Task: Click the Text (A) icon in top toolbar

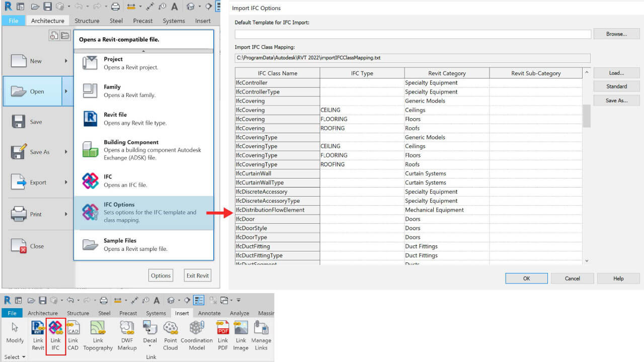Action: [x=175, y=7]
